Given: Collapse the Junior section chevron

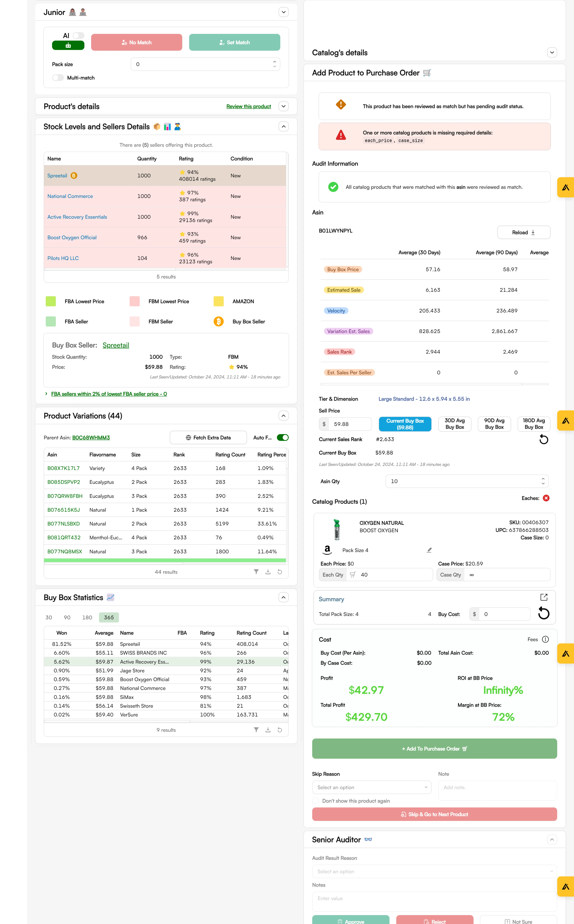Looking at the screenshot, I should click(284, 12).
